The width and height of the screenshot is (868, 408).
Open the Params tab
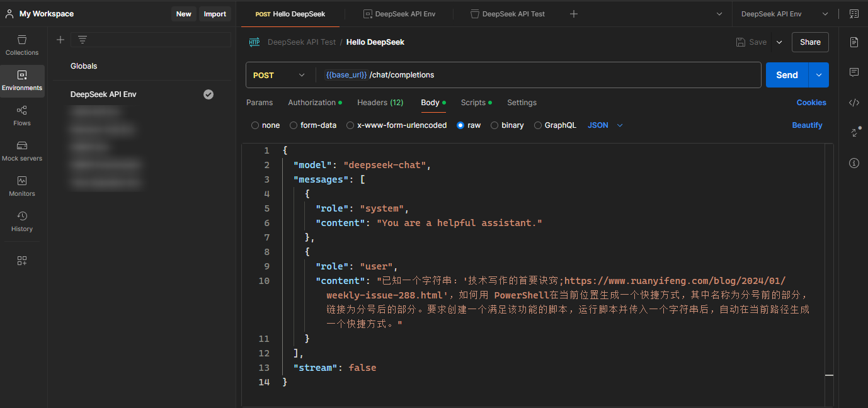[260, 103]
